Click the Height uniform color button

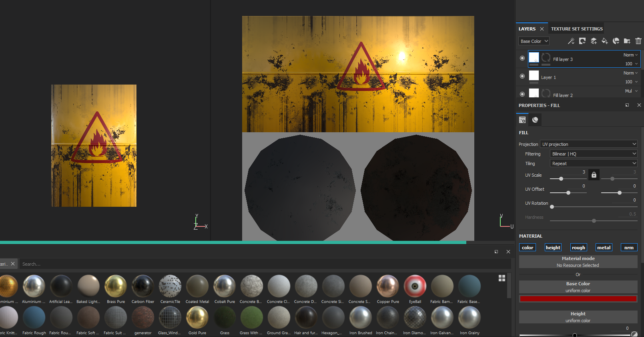[578, 317]
